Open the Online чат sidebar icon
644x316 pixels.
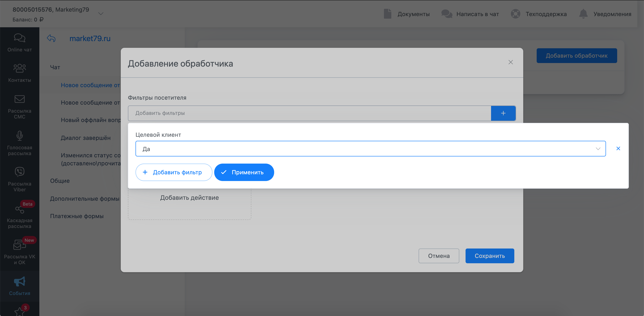point(19,38)
